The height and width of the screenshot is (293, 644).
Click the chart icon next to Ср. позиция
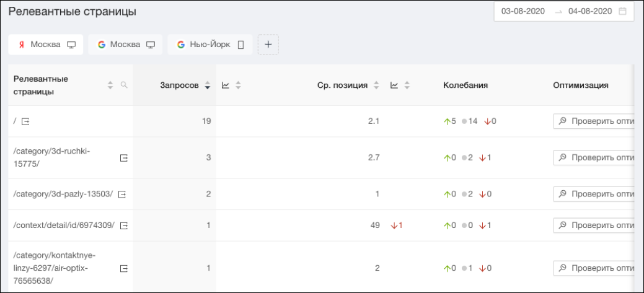394,85
